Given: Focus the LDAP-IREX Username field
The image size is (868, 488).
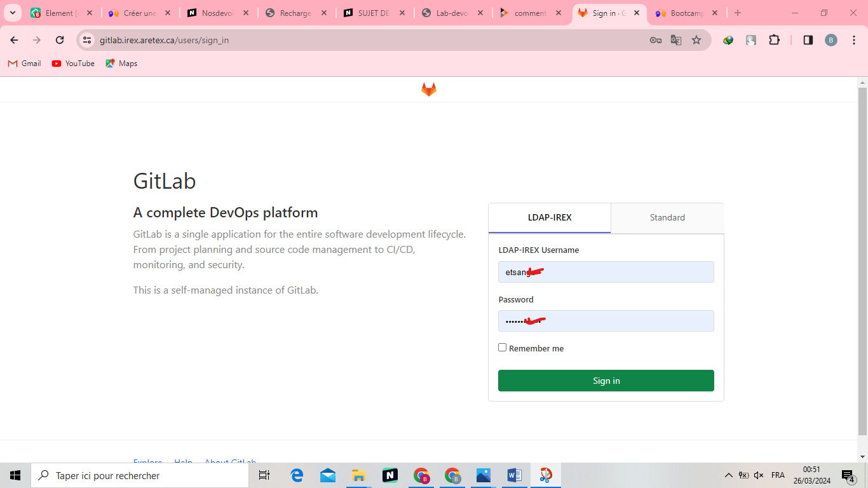Looking at the screenshot, I should coord(606,272).
